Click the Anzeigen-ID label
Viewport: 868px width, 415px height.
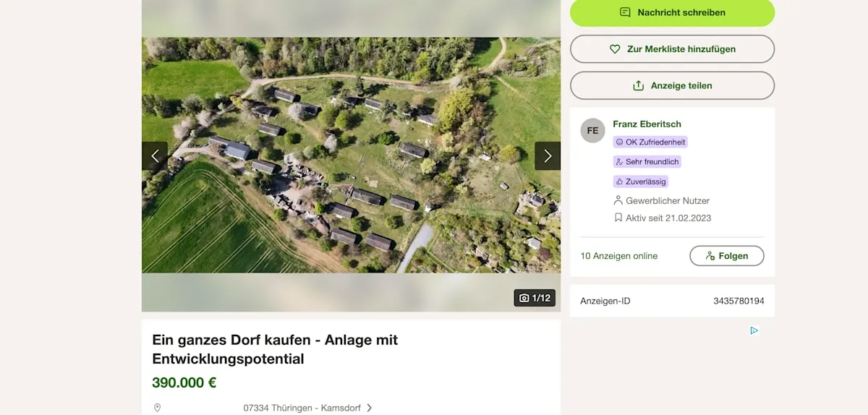point(605,301)
